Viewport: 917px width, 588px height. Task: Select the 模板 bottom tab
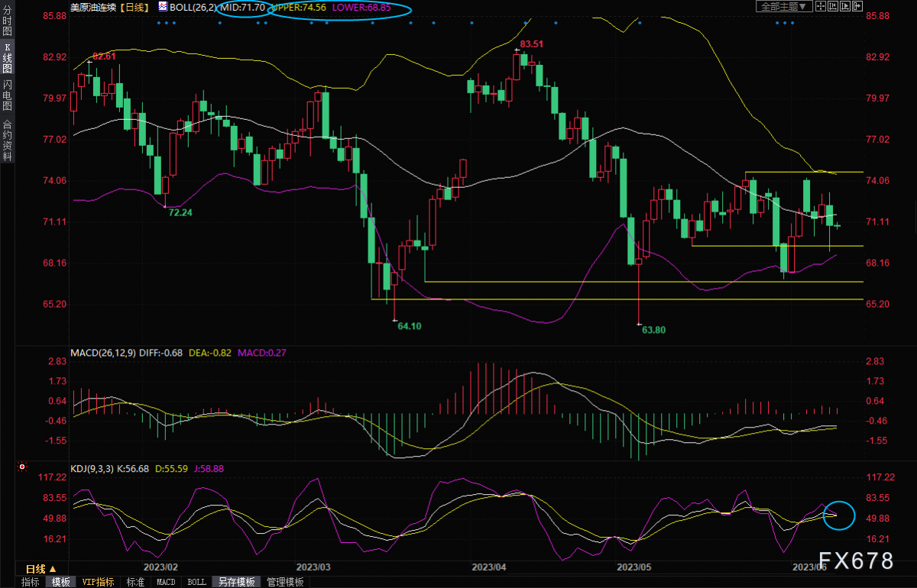pyautogui.click(x=61, y=582)
